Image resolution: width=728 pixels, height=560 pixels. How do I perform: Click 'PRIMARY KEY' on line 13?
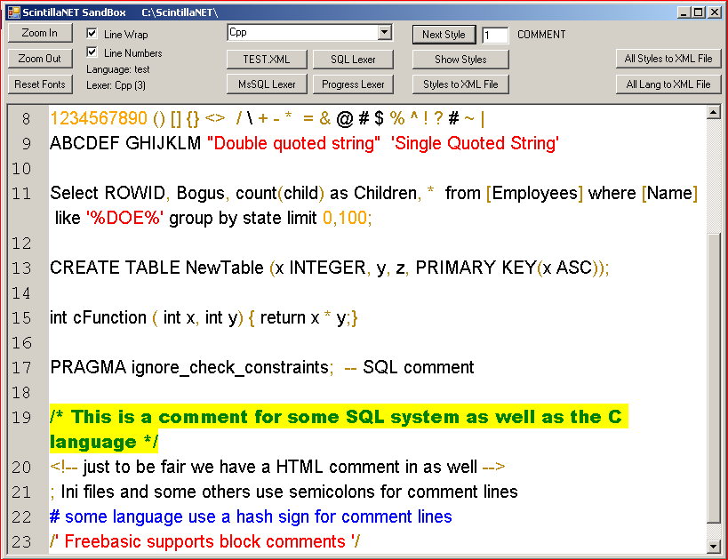coord(476,268)
